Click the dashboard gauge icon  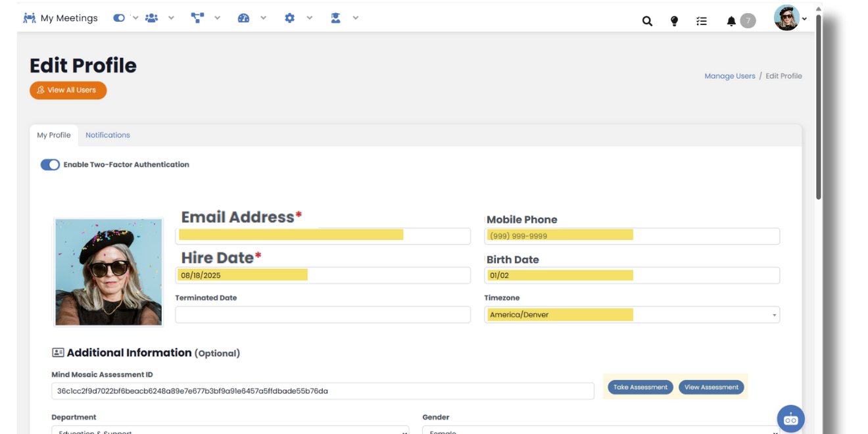(x=243, y=18)
